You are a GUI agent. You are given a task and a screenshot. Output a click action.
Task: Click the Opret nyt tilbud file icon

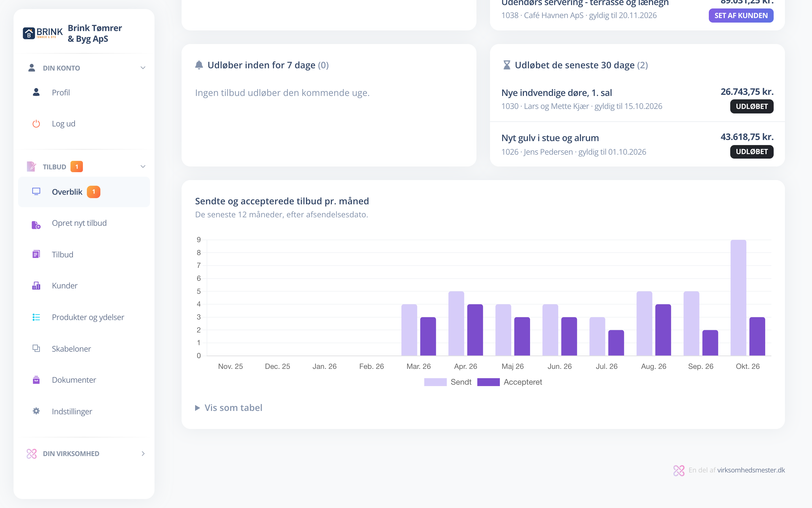pyautogui.click(x=36, y=225)
